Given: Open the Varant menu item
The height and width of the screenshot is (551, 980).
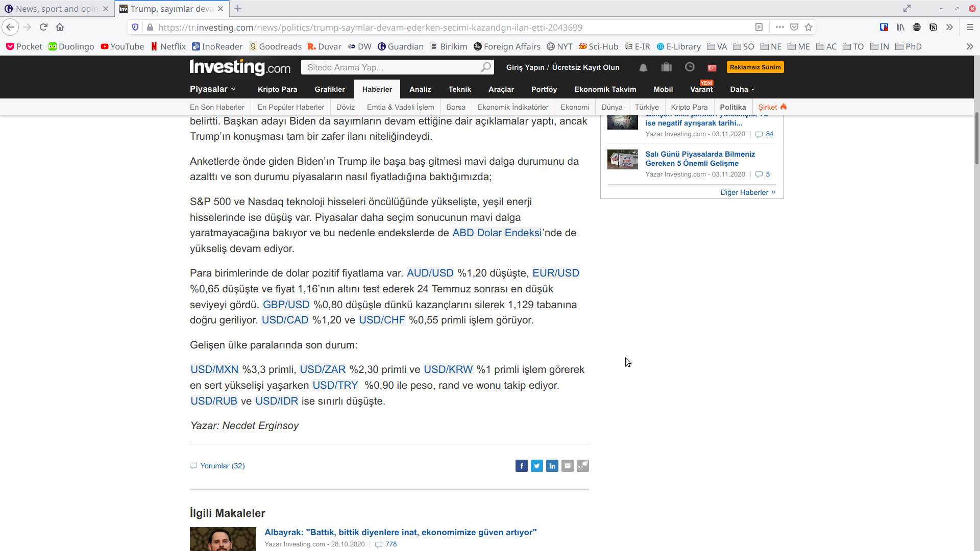Looking at the screenshot, I should (701, 89).
